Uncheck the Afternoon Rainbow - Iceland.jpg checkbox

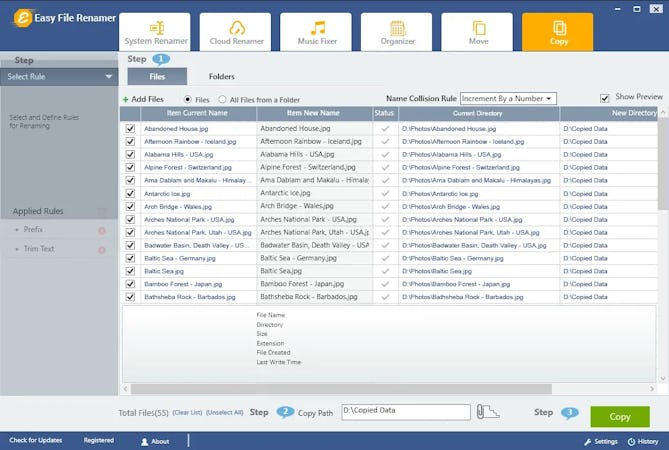[130, 141]
